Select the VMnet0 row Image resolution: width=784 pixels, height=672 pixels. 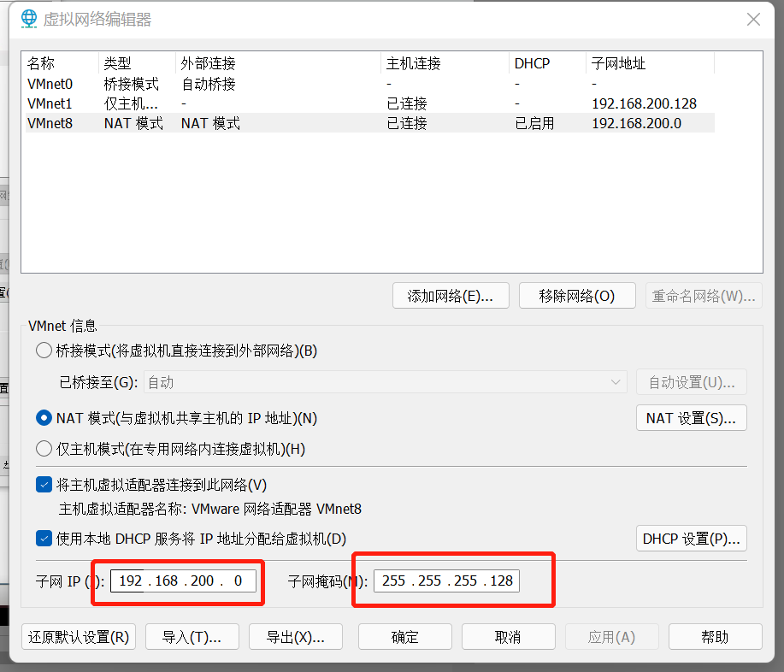370,84
